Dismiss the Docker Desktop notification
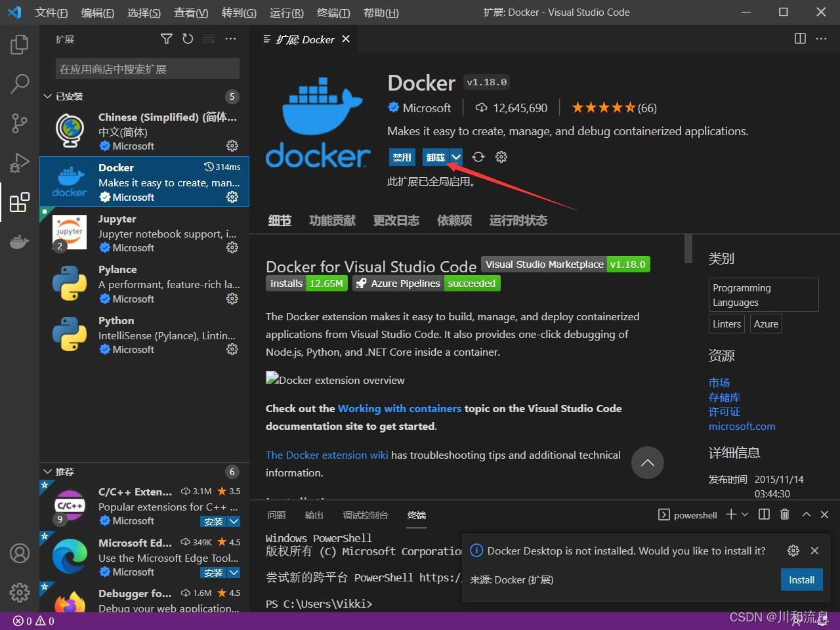Viewport: 840px width, 630px height. click(814, 551)
